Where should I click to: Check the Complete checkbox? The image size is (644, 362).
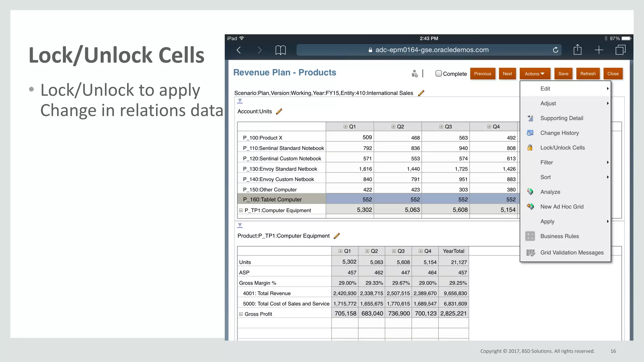click(438, 74)
